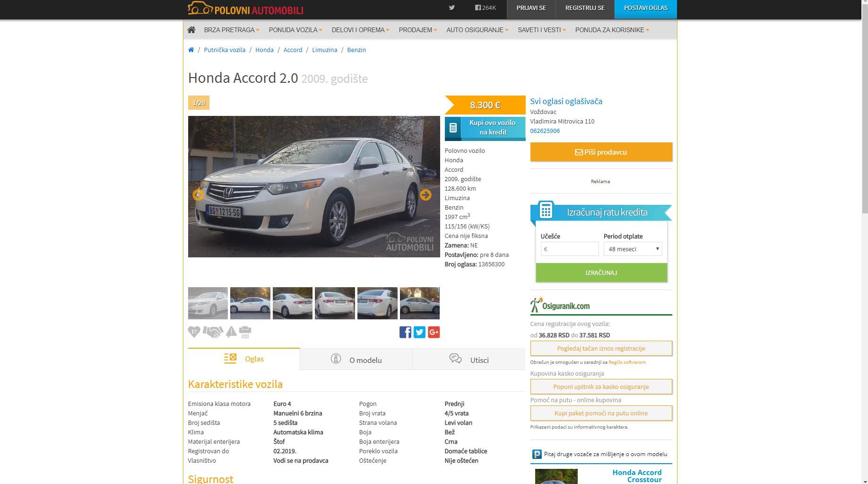Click the handshake icon below the thumbnails
This screenshot has width=868, height=484.
[213, 332]
